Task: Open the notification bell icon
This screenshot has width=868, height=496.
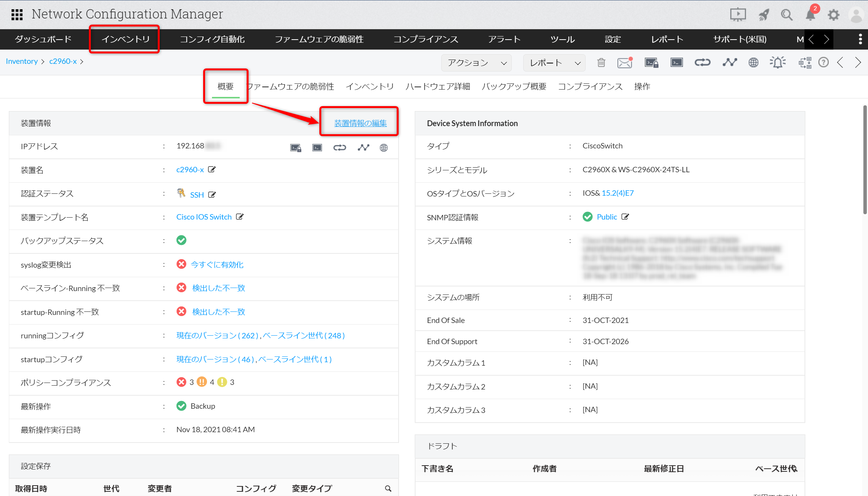Action: coord(810,15)
